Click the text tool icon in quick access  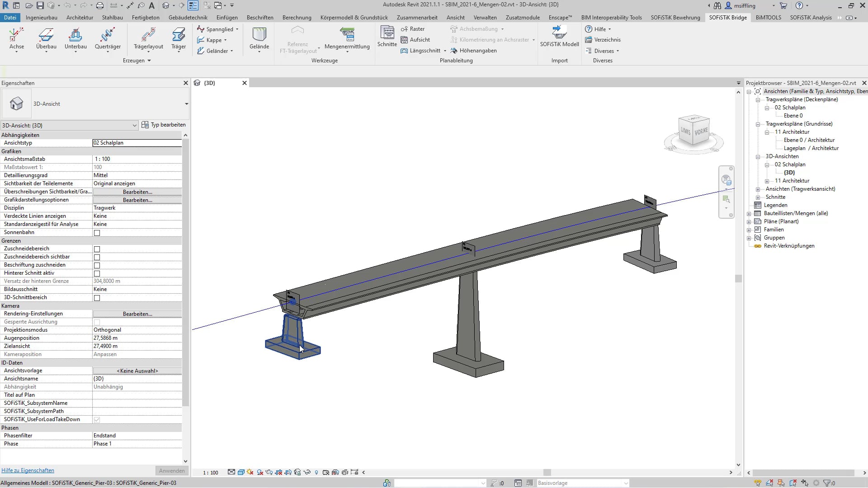(152, 5)
